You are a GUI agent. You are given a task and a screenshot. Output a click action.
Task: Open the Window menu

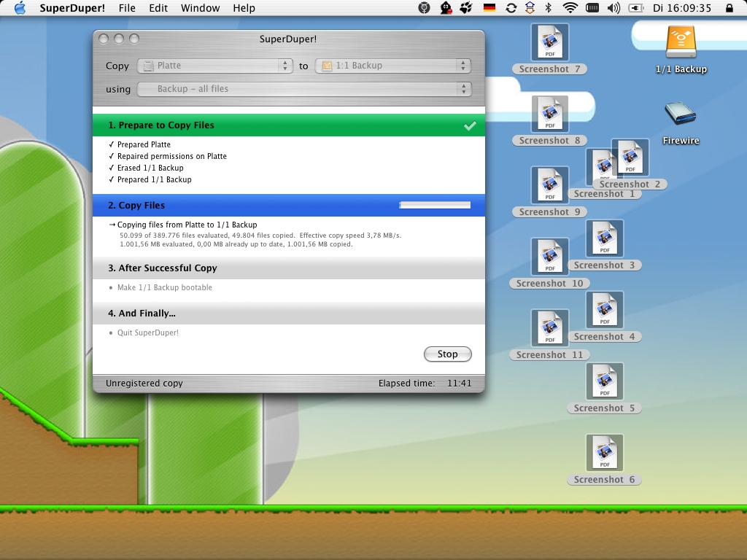click(200, 8)
